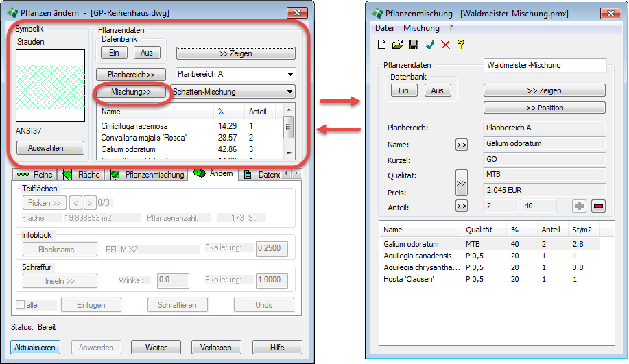Expand the Schatten-Mischung dropdown
Viewport: 629px width, 364px height.
click(291, 92)
